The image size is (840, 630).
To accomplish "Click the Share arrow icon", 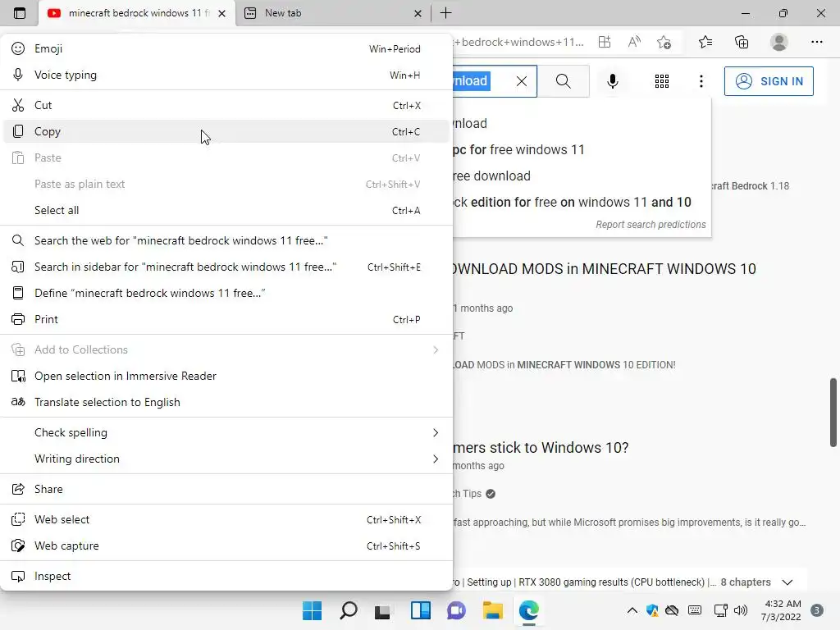I will [18, 489].
